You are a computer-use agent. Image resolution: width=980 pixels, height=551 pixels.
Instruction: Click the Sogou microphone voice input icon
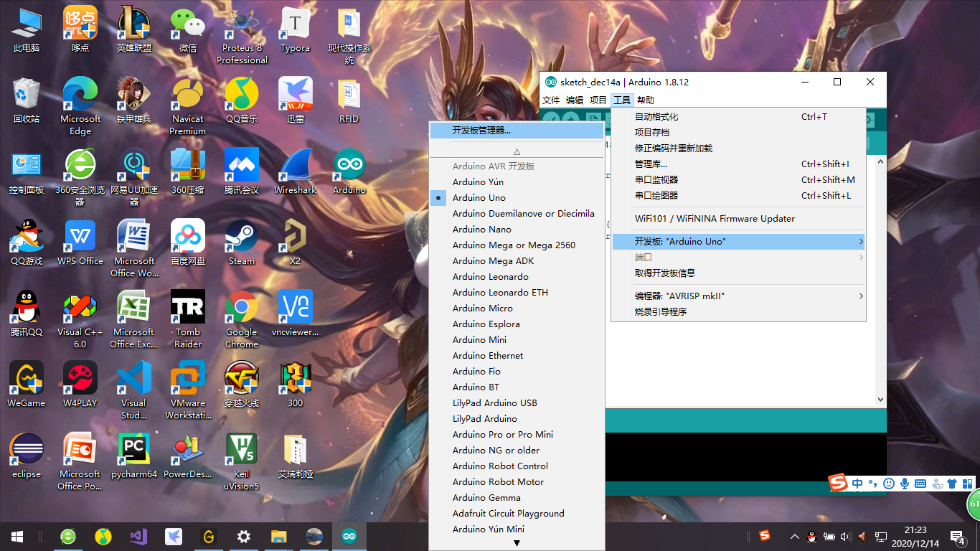905,484
